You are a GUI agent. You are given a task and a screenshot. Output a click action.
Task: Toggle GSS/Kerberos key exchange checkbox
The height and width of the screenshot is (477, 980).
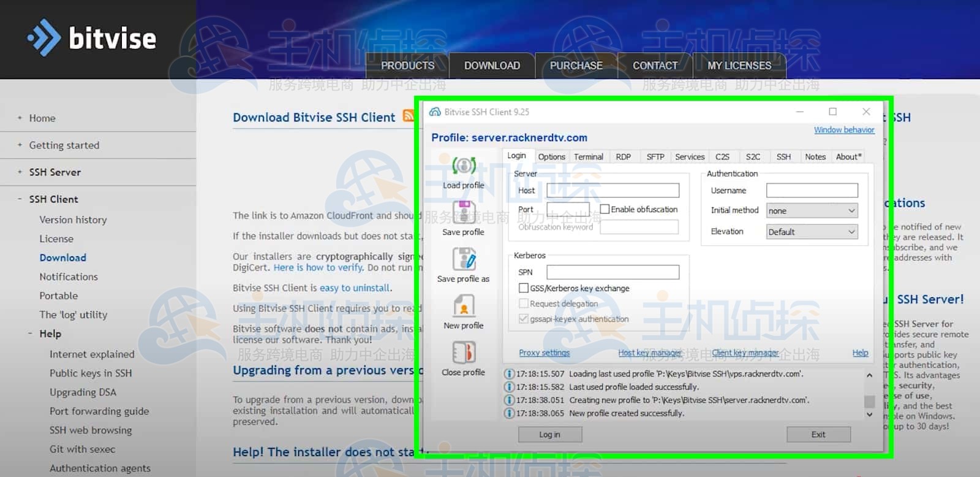523,288
